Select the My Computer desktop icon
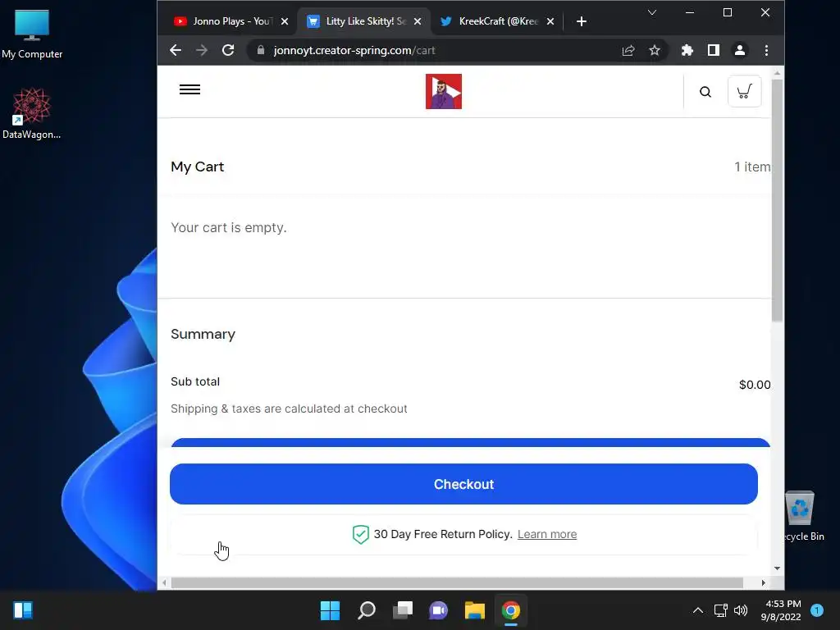Image resolution: width=840 pixels, height=630 pixels. [32, 34]
